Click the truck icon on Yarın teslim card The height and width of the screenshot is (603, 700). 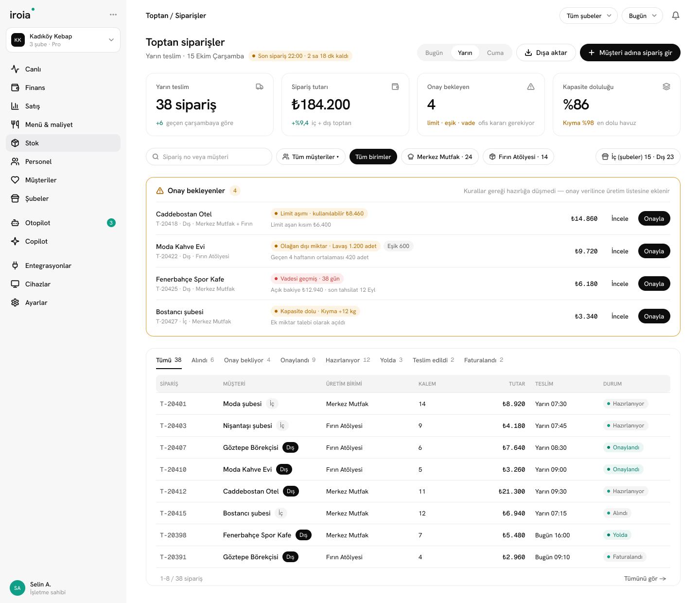(260, 87)
